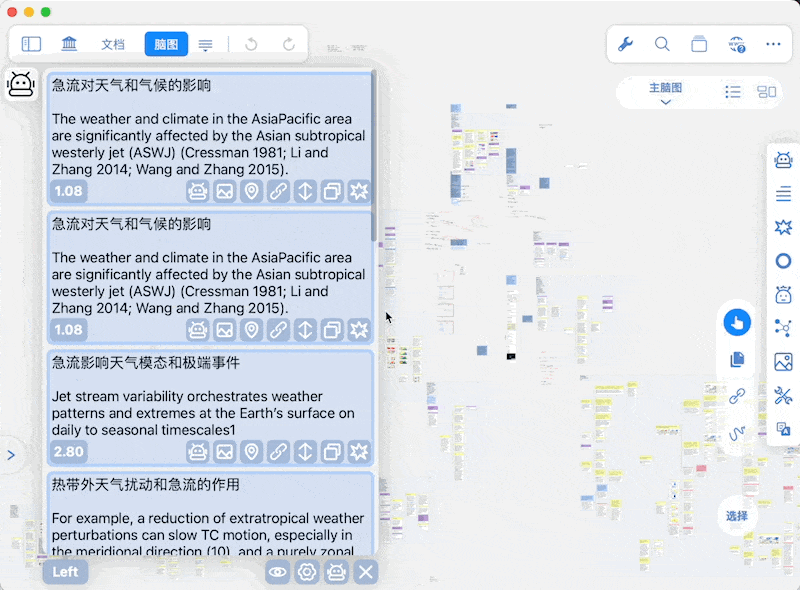
Task: Click the image icon on the 2.80 card
Action: 224,452
